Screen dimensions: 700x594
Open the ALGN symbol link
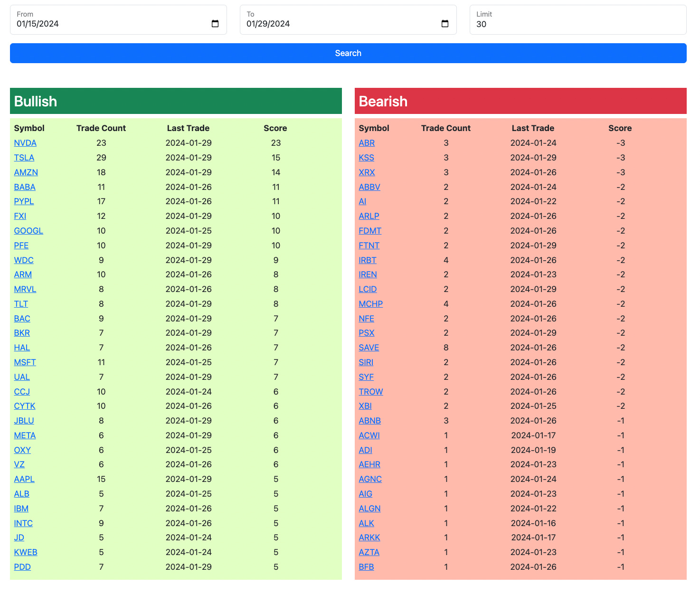pyautogui.click(x=370, y=509)
